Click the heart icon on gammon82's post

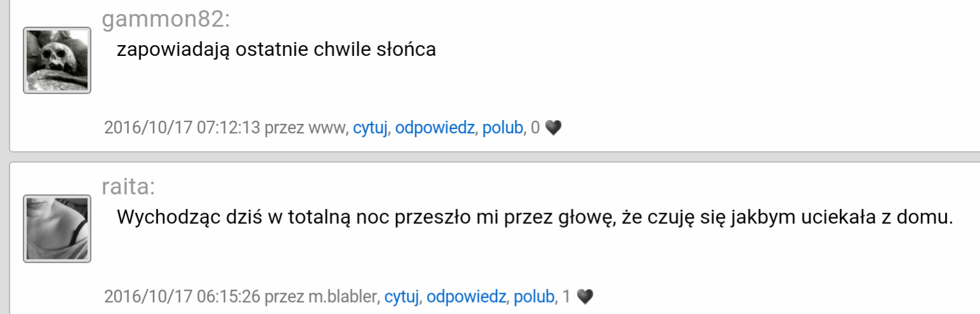pos(553,128)
